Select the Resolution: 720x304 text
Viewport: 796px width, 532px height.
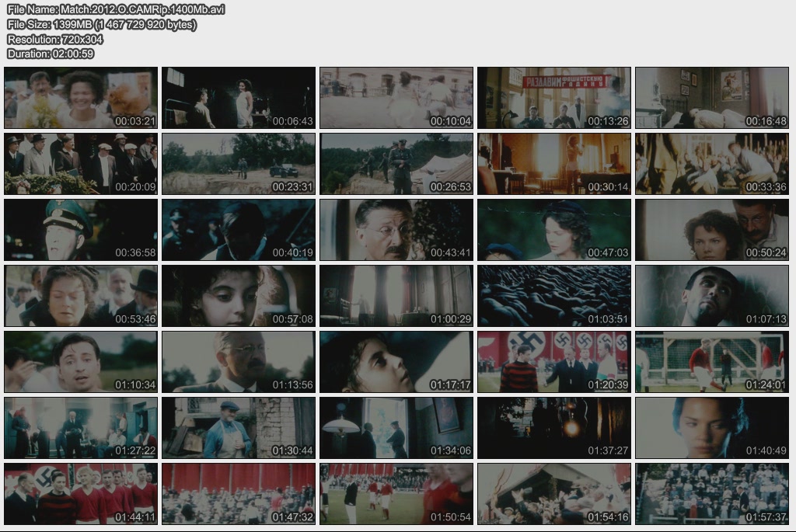click(x=55, y=39)
